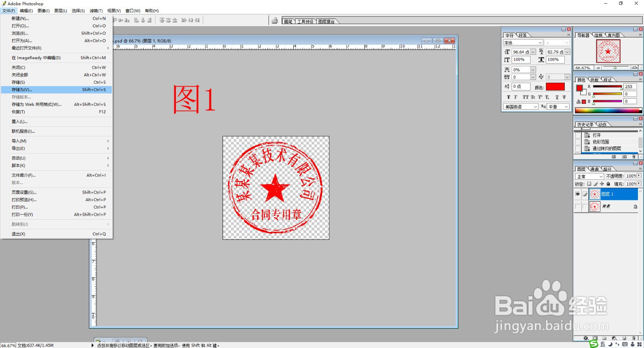
Task: Click the padlock icon on 背景 layer
Action: (636, 207)
